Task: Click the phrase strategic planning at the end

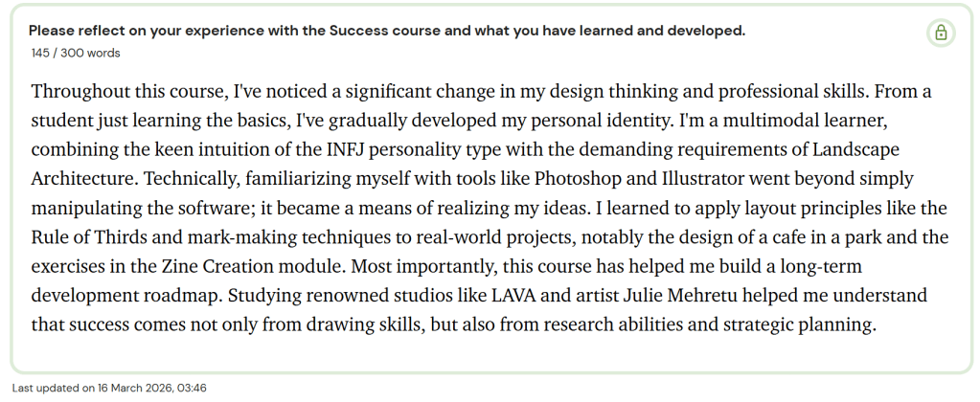Action: [x=803, y=324]
